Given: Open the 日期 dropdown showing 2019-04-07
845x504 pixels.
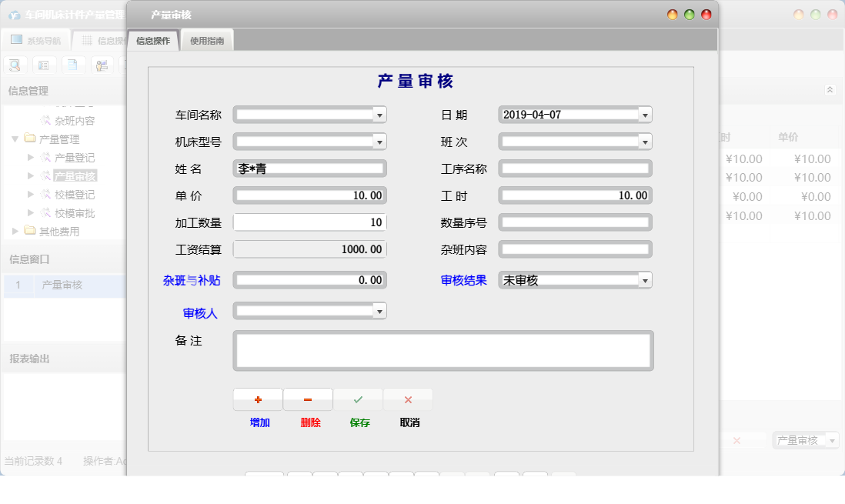Looking at the screenshot, I should point(646,114).
